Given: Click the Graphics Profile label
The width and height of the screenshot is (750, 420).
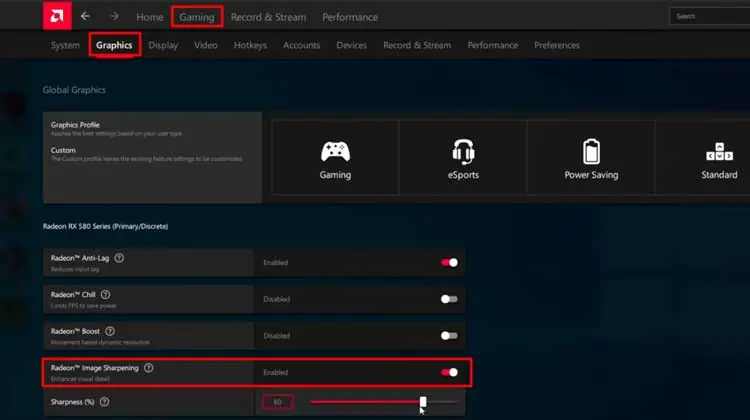Looking at the screenshot, I should 75,125.
